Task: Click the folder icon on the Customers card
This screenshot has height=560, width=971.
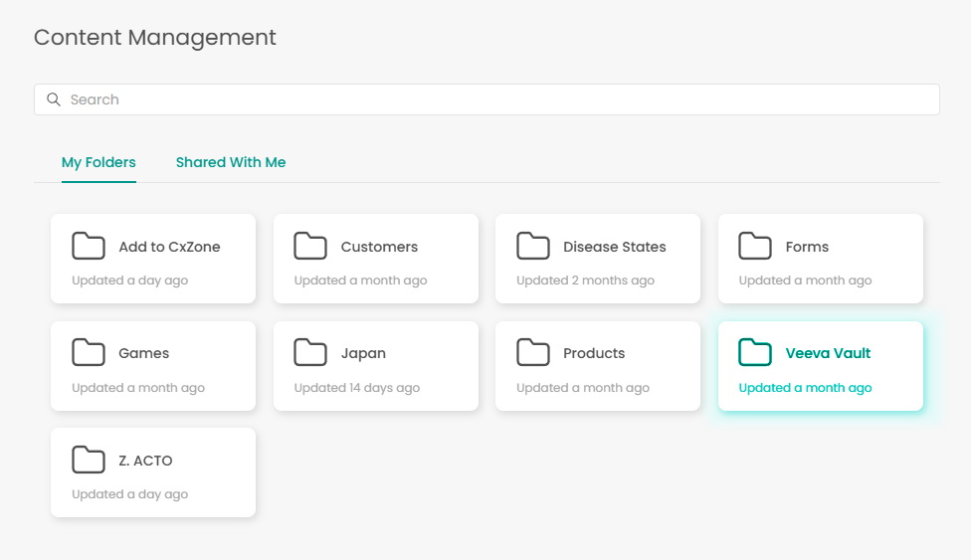Action: point(310,246)
